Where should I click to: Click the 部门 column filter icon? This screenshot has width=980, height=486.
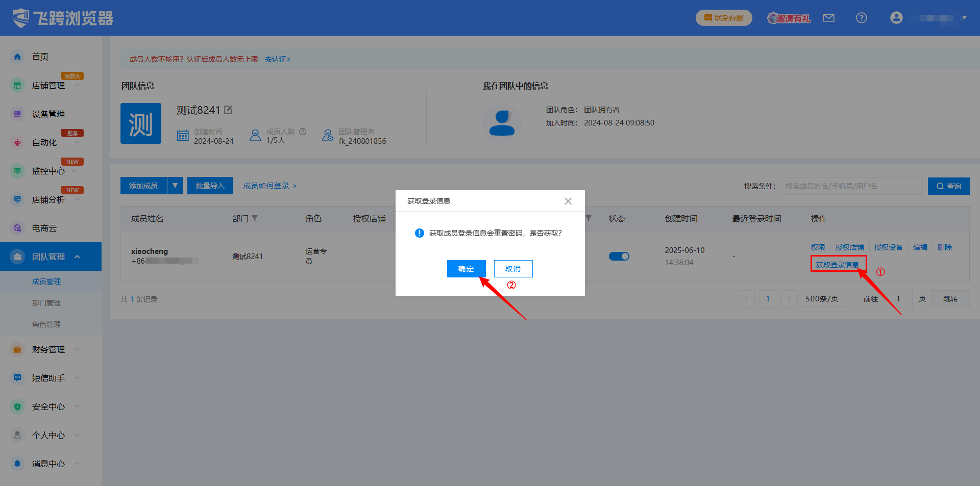click(255, 218)
